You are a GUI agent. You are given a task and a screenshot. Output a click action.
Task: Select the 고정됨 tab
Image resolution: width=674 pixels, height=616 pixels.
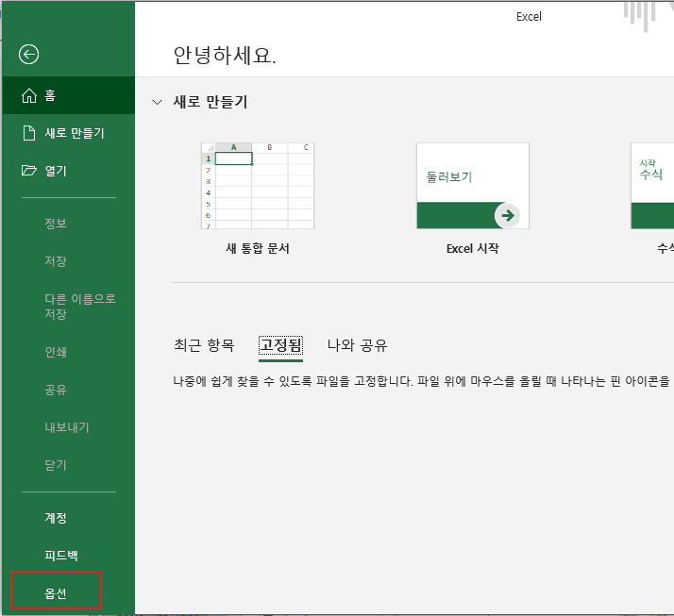pyautogui.click(x=280, y=345)
